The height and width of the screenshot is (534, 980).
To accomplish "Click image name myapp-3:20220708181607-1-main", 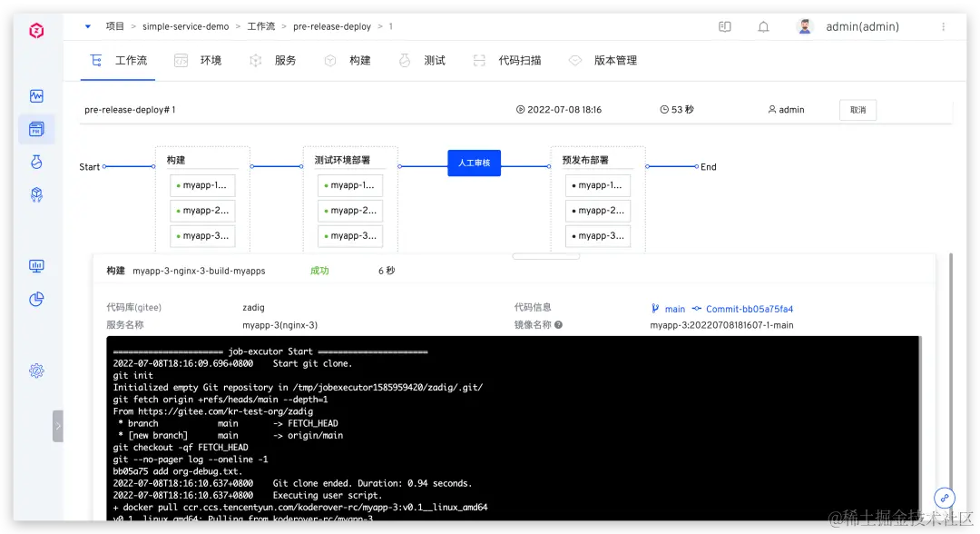I will click(722, 325).
